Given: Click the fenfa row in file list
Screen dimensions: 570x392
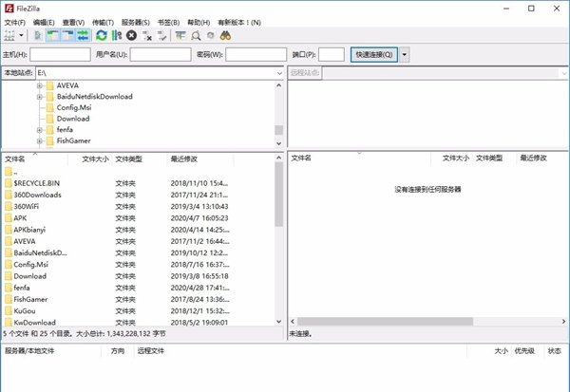Looking at the screenshot, I should point(138,288).
